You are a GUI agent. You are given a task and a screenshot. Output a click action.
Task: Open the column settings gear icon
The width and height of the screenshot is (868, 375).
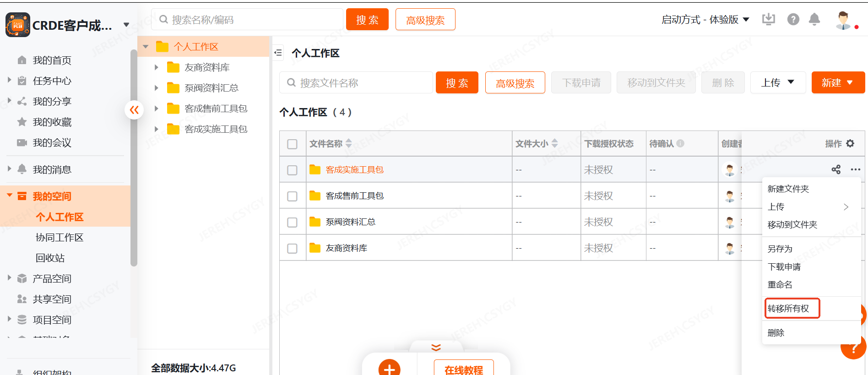coord(850,143)
